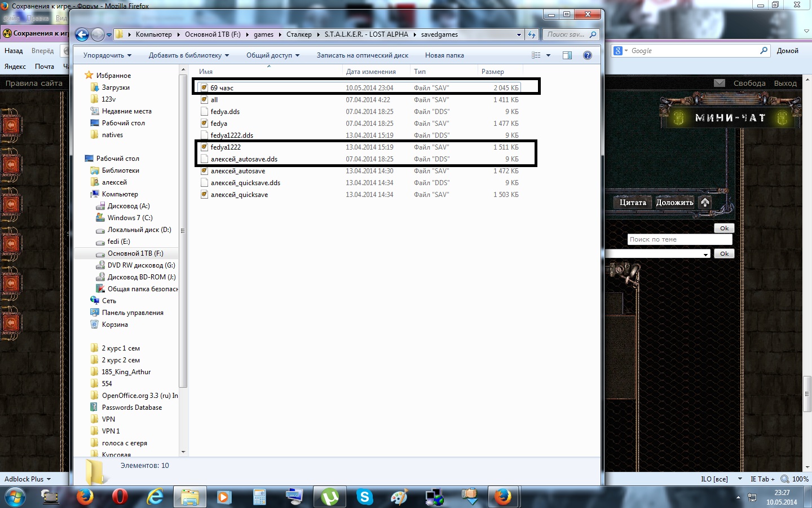Open the Почта bookmark in Firefox

point(45,67)
